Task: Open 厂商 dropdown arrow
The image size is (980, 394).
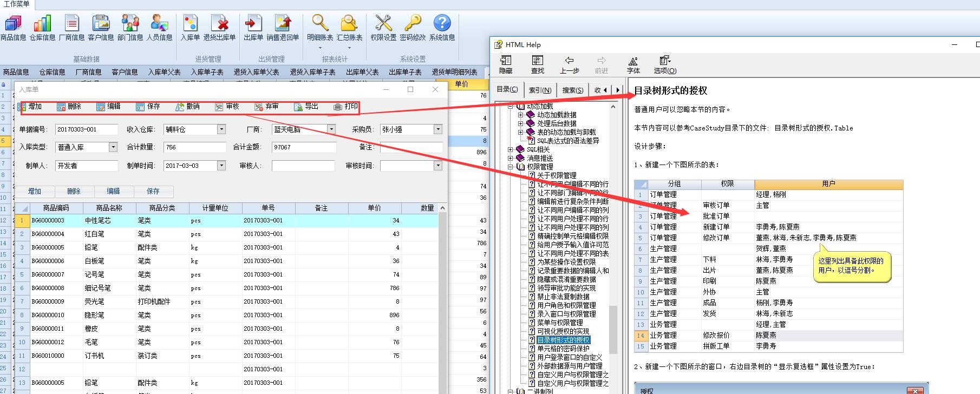Action: [331, 129]
